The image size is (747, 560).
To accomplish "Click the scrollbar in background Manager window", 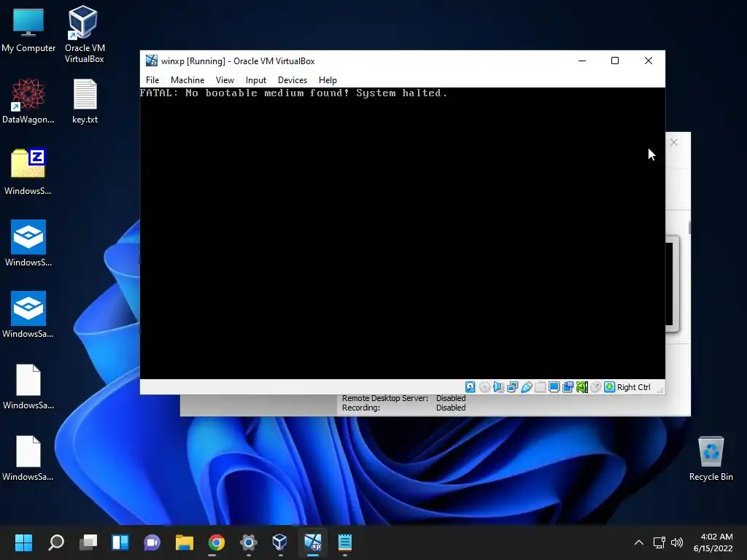I will (x=689, y=227).
